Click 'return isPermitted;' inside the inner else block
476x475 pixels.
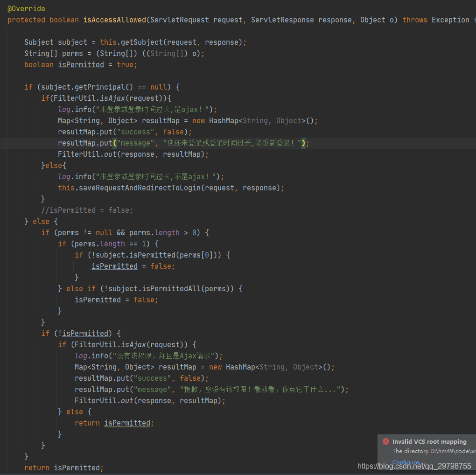[x=114, y=423]
